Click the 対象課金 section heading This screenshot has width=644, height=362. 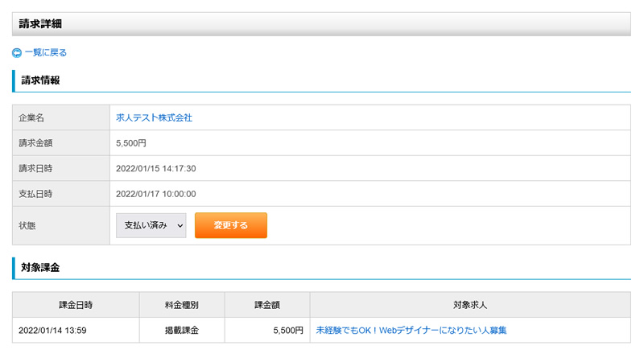(40, 267)
